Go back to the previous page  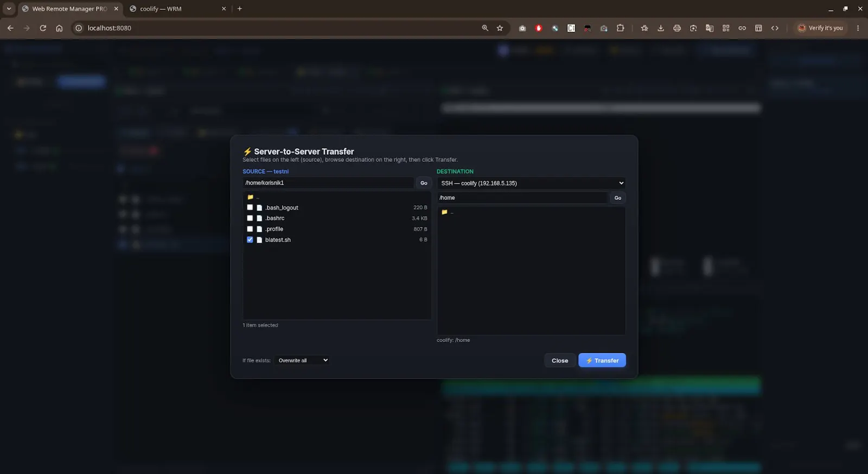click(x=10, y=28)
